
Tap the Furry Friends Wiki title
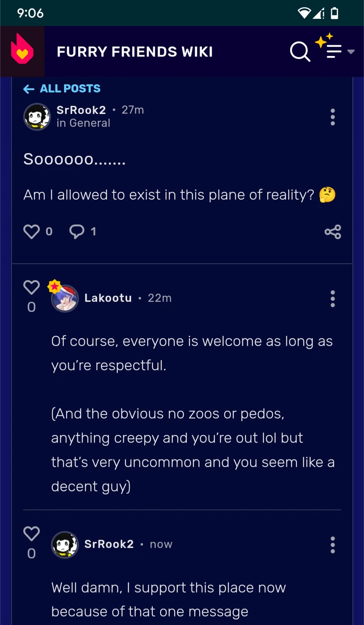(x=135, y=52)
